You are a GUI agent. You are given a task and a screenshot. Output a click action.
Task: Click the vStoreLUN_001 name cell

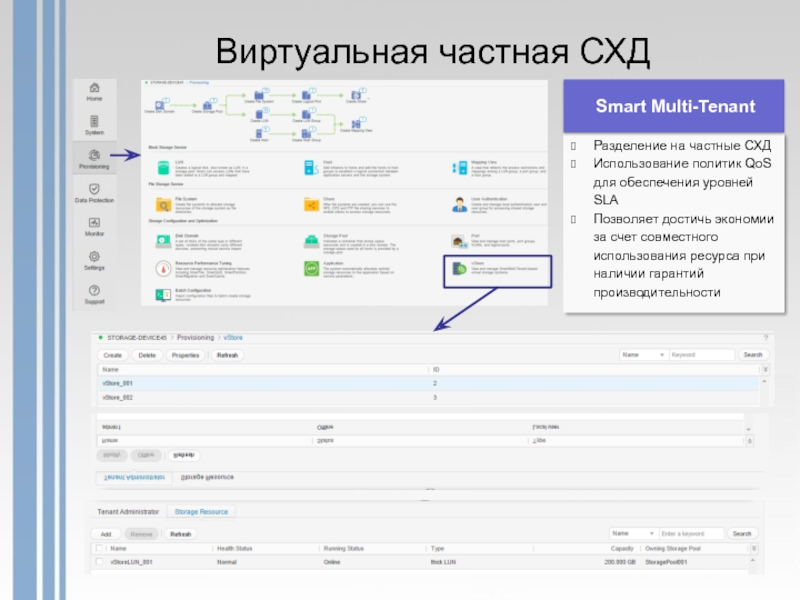[x=131, y=562]
